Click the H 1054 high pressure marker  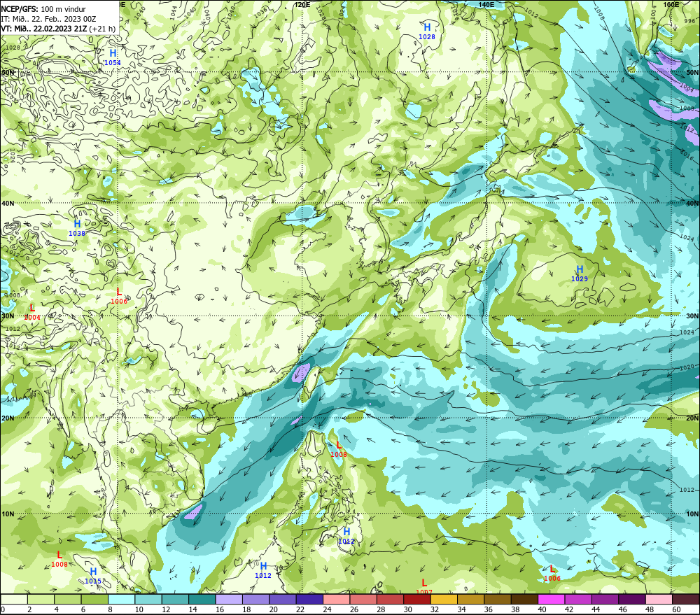point(113,57)
